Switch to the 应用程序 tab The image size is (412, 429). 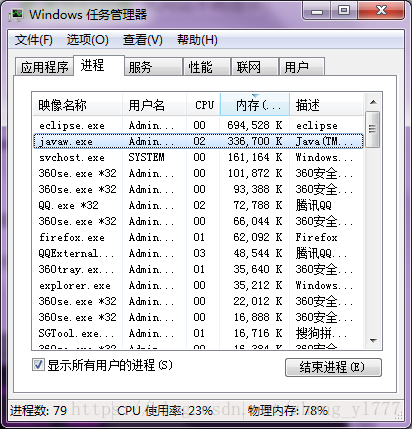click(44, 67)
